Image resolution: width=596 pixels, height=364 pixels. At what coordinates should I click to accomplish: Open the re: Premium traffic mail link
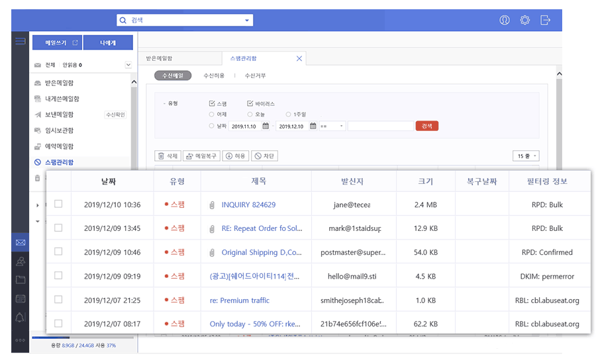[x=240, y=300]
